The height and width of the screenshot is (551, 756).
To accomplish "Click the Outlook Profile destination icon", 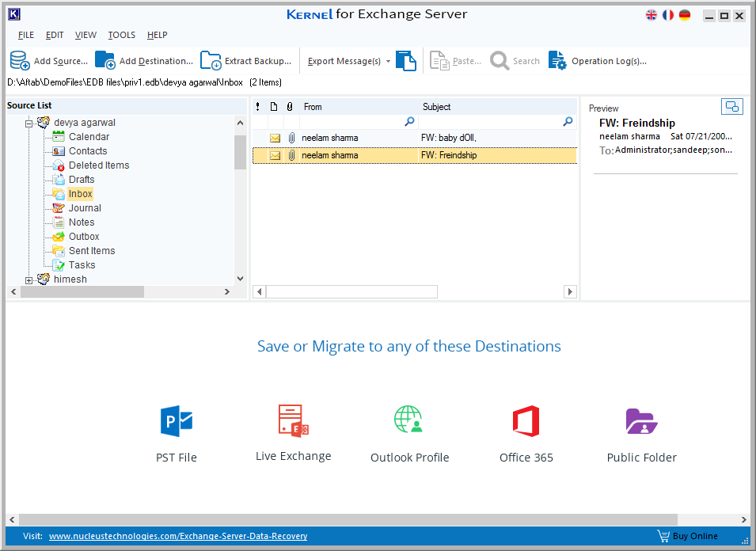I will [x=408, y=419].
